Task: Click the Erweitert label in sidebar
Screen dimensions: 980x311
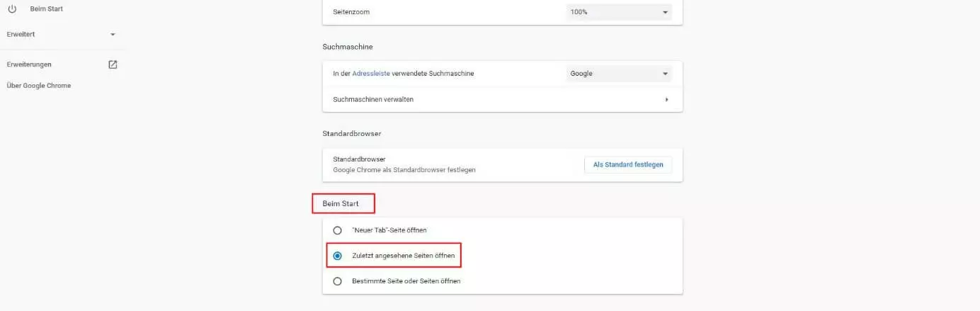Action: [x=21, y=34]
